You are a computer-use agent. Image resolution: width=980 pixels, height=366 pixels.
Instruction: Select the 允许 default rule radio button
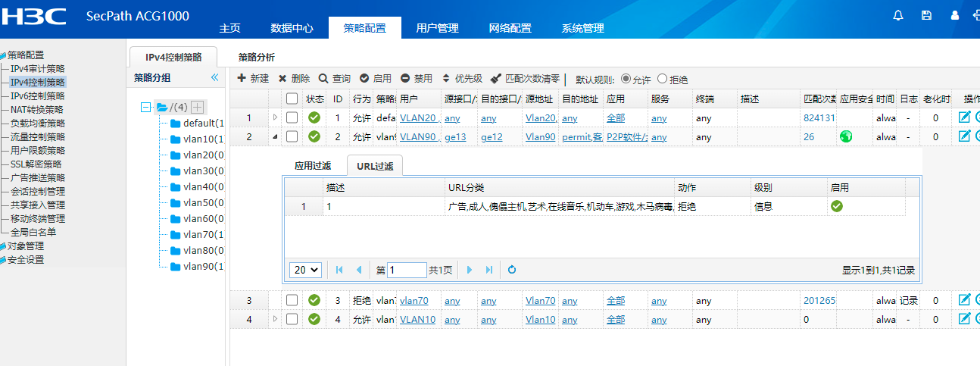(x=626, y=78)
